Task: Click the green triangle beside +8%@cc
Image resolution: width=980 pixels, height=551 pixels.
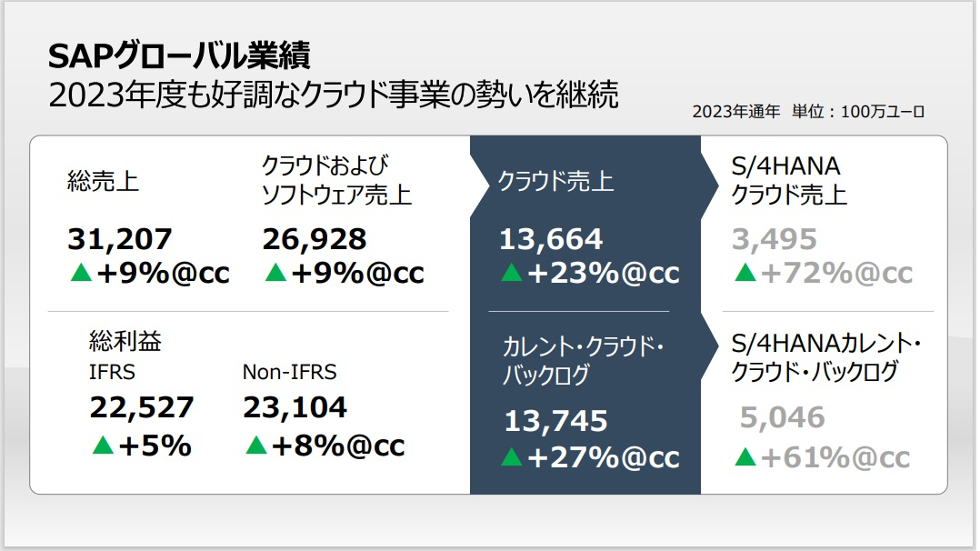Action: [x=256, y=446]
